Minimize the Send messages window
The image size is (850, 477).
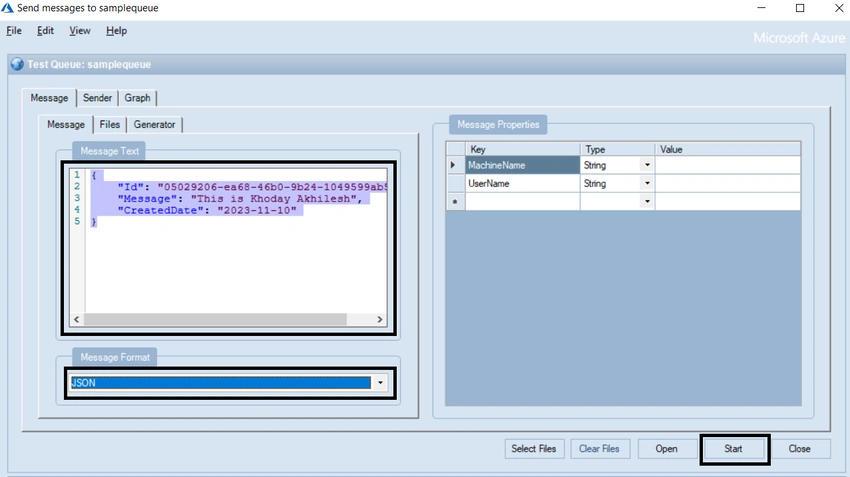761,8
